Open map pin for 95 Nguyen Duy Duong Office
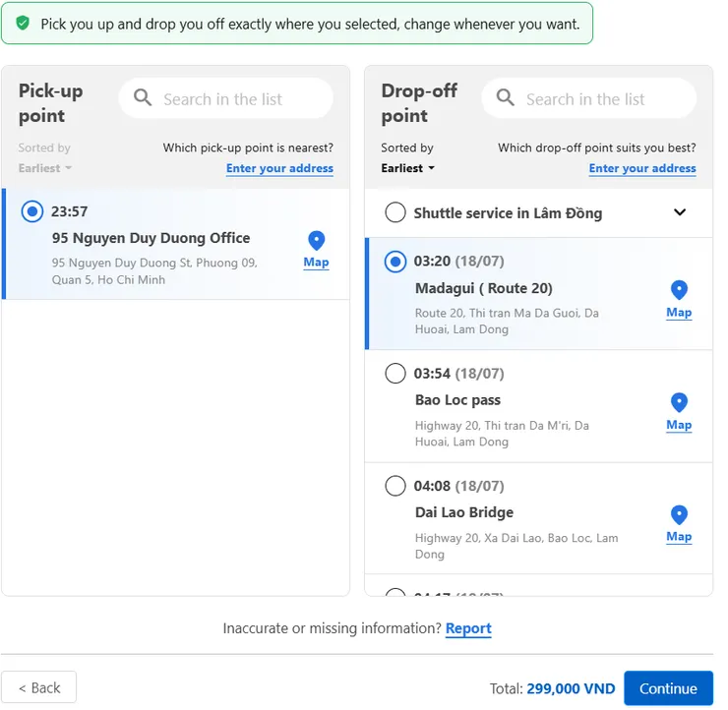Screen dimensions: 728x710 pos(316,241)
